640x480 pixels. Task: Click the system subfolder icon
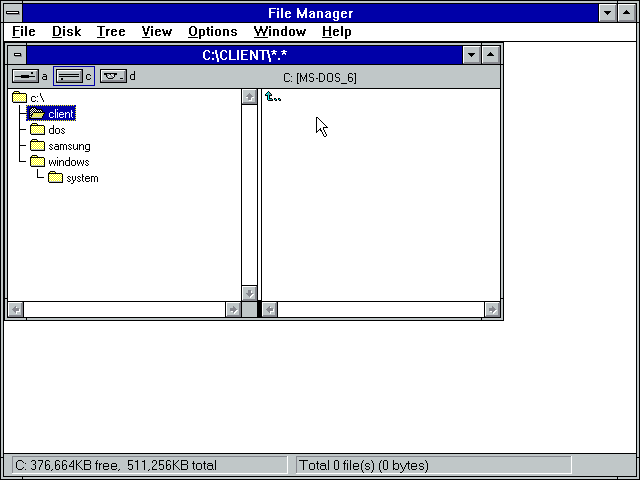coord(55,178)
